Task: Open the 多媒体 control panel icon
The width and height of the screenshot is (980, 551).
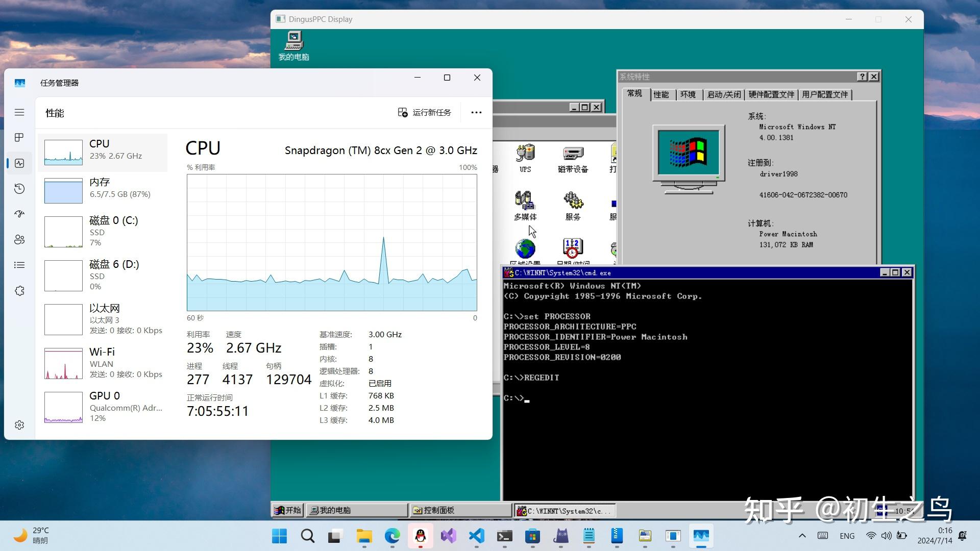Action: (x=525, y=204)
